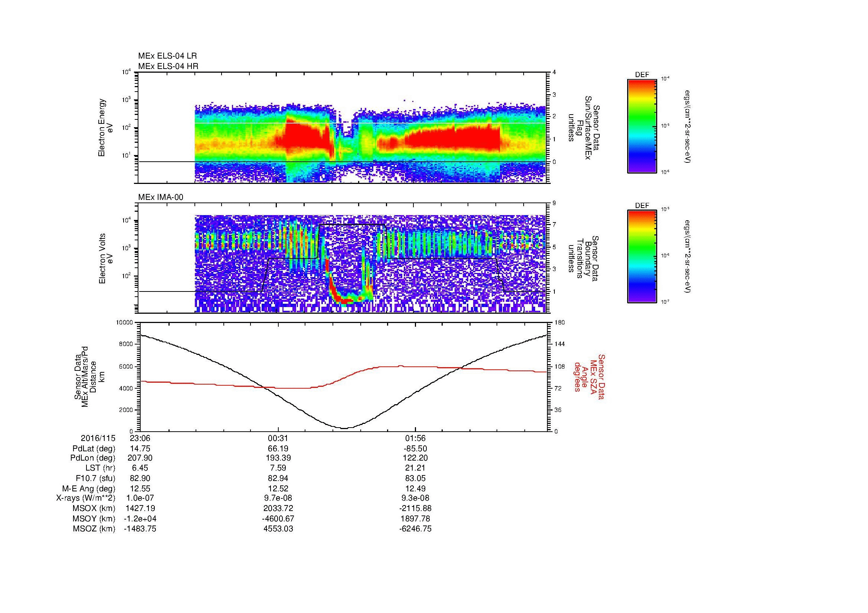This screenshot has width=868, height=613.
Task: Click the IMA spectrogram color bar
Action: [x=642, y=257]
